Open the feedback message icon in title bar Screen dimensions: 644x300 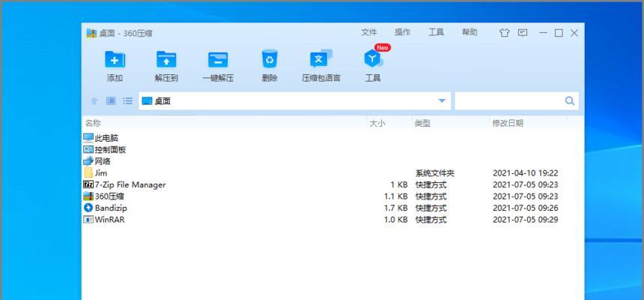point(523,33)
